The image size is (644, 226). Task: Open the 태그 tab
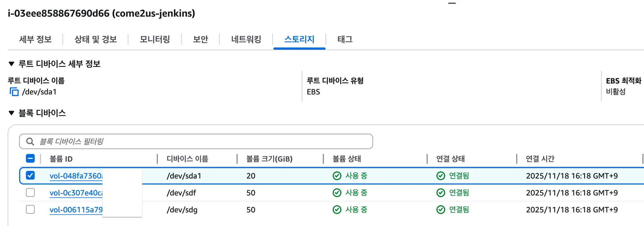coord(345,39)
